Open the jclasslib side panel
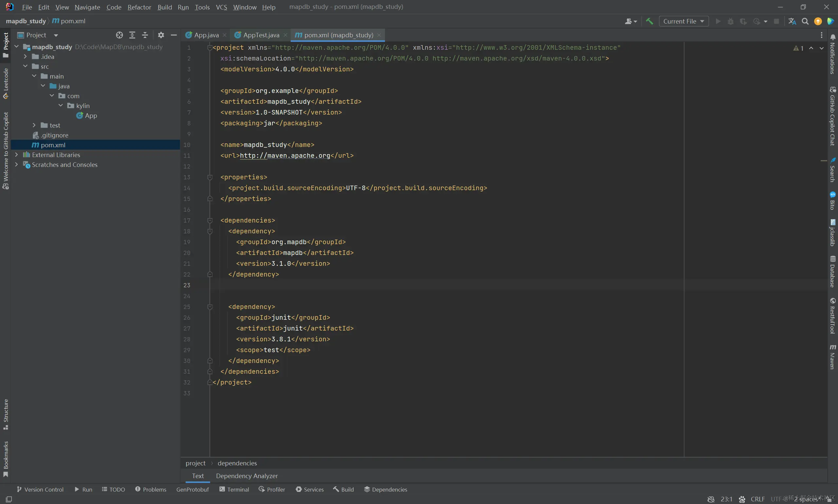 [832, 233]
